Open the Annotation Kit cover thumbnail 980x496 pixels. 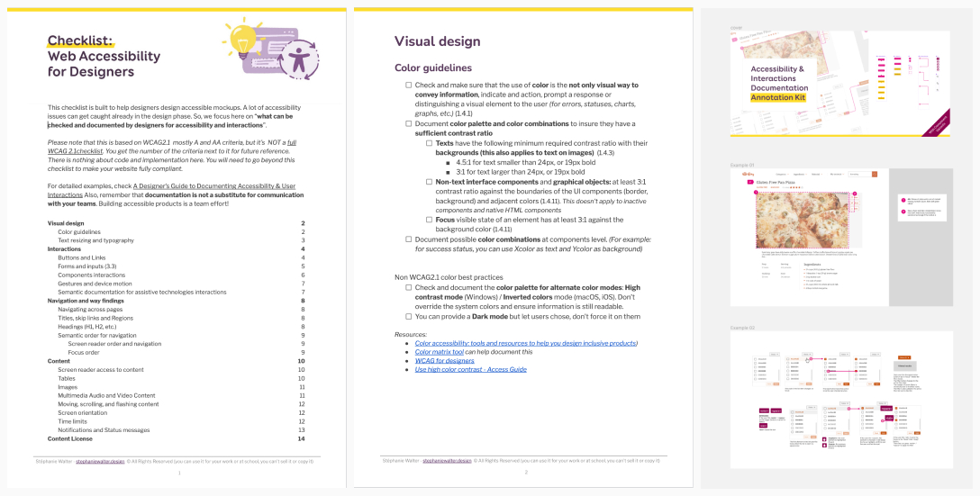(x=839, y=84)
